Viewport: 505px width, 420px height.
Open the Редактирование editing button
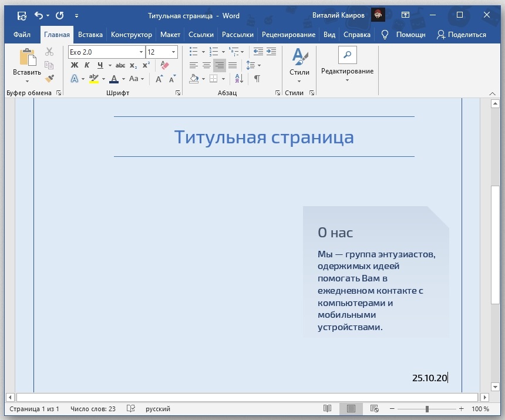click(x=347, y=65)
